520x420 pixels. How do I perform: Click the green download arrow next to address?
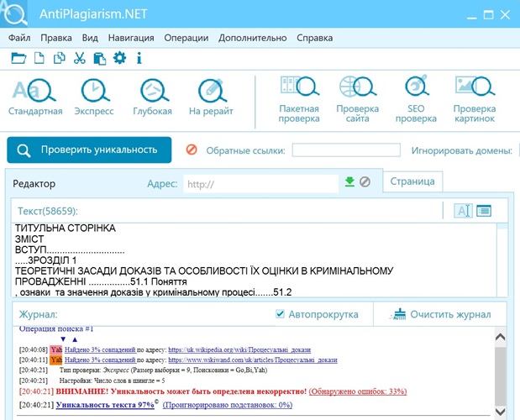349,182
